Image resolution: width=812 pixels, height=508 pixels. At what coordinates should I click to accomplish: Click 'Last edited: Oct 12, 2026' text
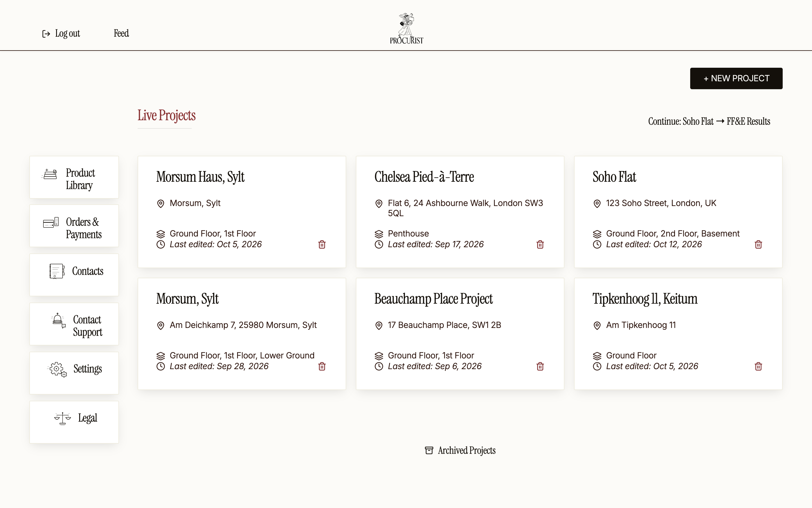click(654, 244)
